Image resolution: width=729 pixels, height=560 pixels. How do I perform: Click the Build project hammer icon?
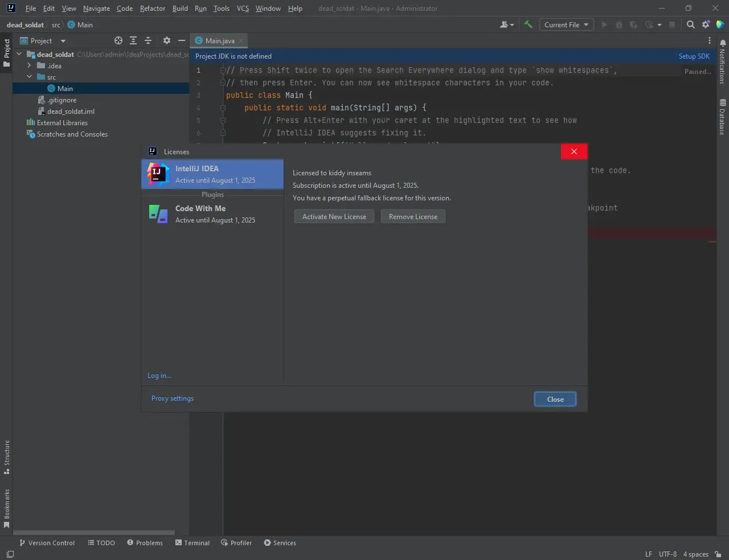pos(528,24)
